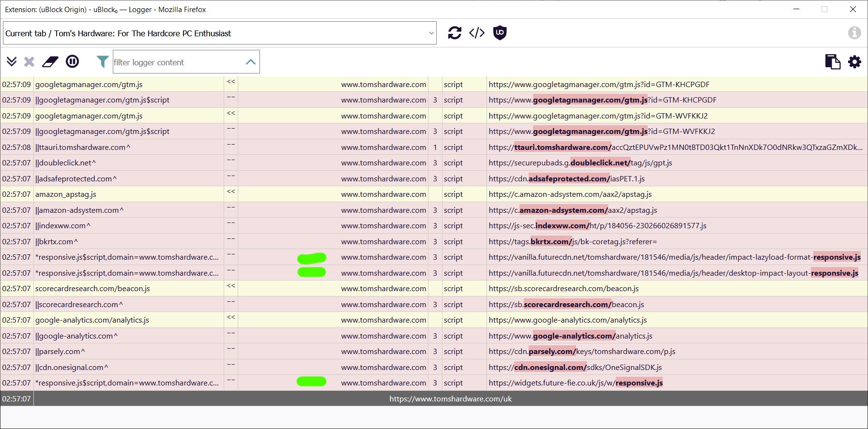Image resolution: width=868 pixels, height=429 pixels.
Task: Select ||amazon-adsystem.com^ filter cell
Action: (129, 210)
